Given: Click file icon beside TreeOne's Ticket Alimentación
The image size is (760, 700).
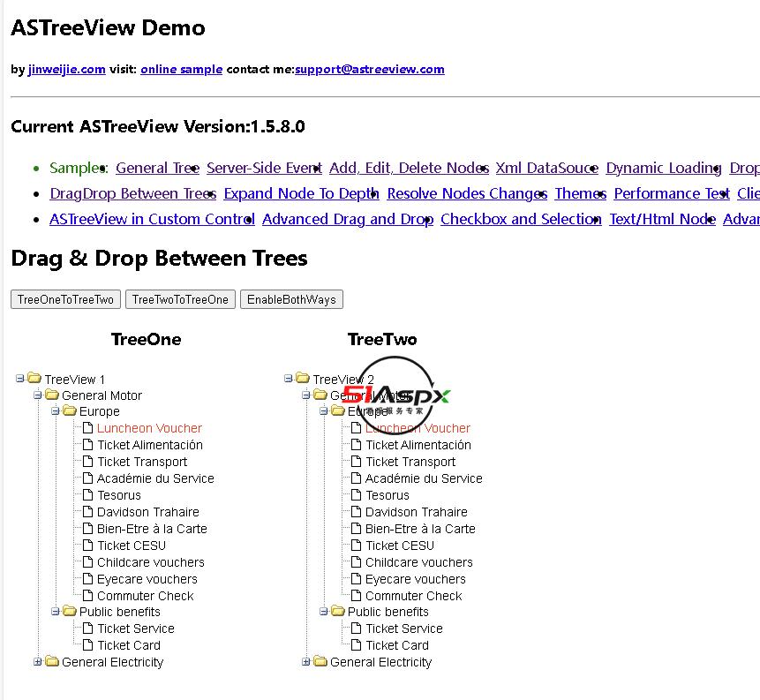Looking at the screenshot, I should 87,445.
